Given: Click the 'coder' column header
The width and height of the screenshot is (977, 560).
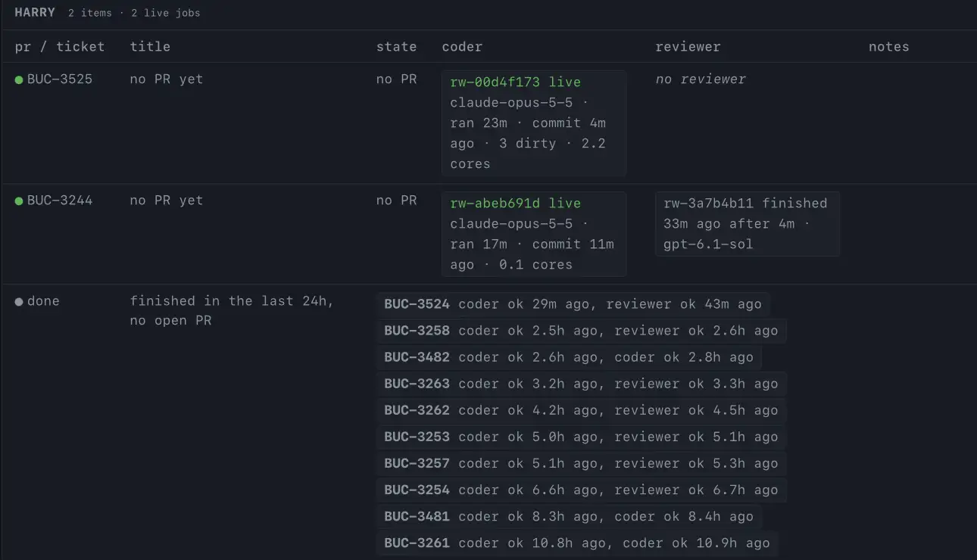Looking at the screenshot, I should (462, 46).
